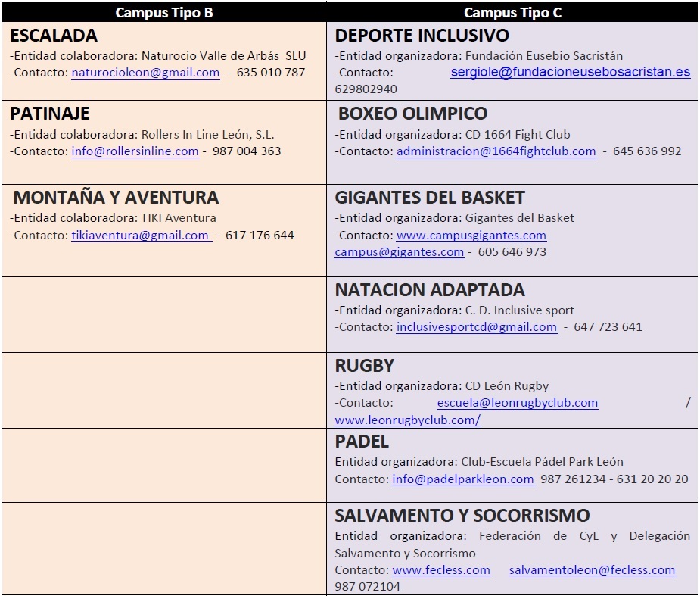Select phone number 645 636 992
Viewport: 700px width, 596px height.
(x=647, y=151)
